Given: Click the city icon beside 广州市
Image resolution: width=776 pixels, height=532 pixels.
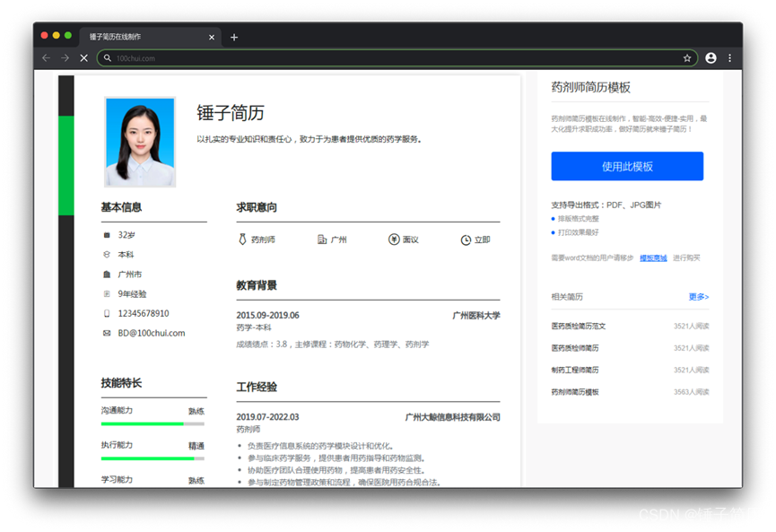Looking at the screenshot, I should (107, 275).
